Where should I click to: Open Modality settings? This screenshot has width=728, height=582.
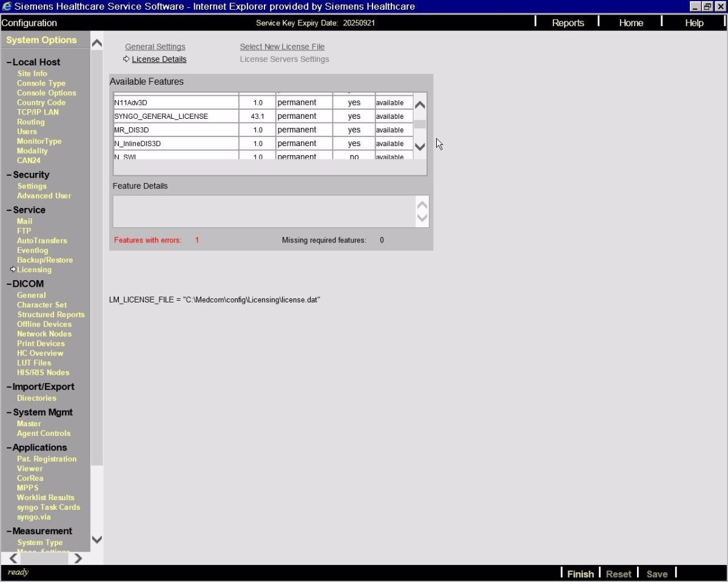click(32, 151)
